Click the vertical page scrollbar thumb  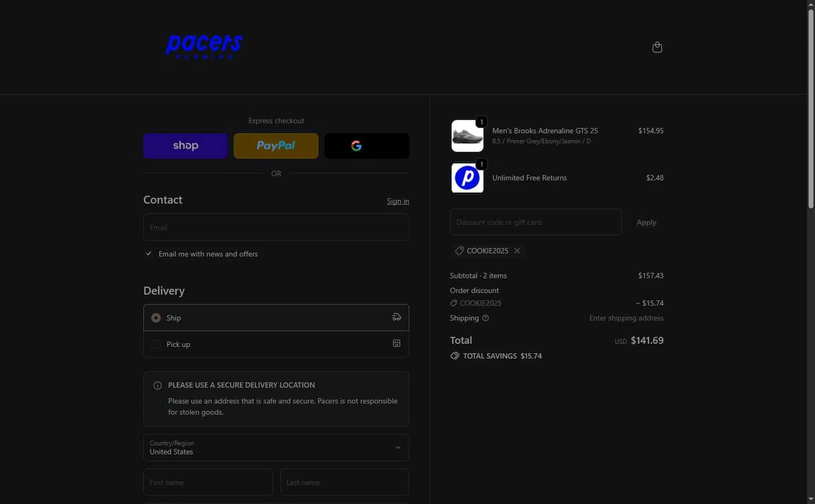coord(811,108)
